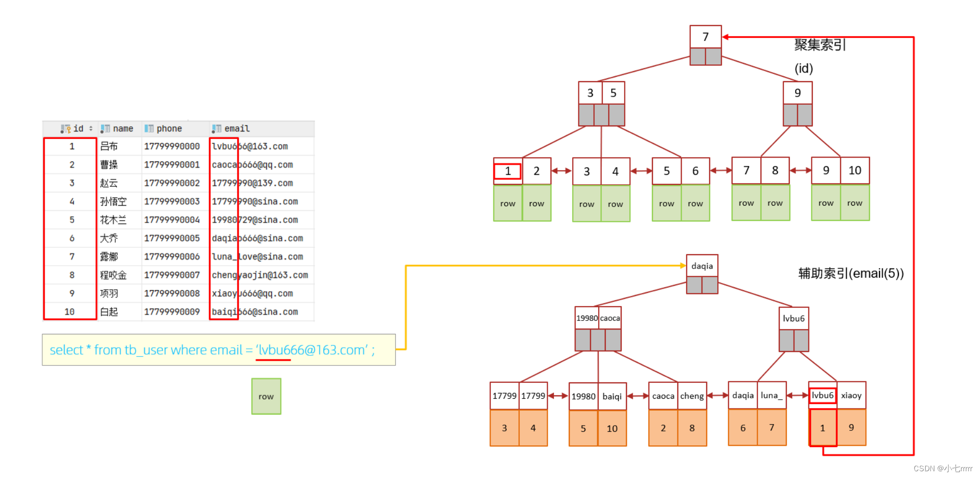Click the luna_ leaf key
The height and width of the screenshot is (477, 980).
point(772,395)
